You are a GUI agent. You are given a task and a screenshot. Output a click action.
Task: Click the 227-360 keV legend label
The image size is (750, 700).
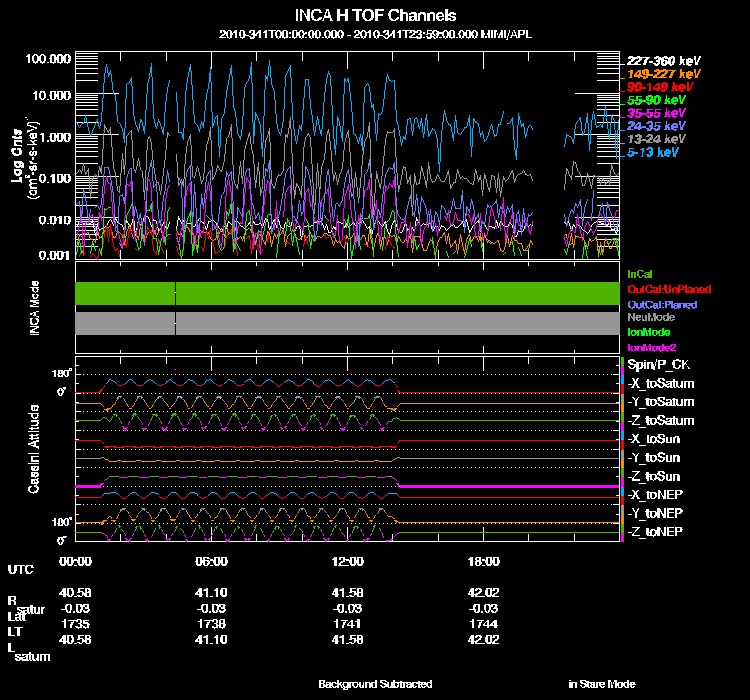click(x=663, y=60)
